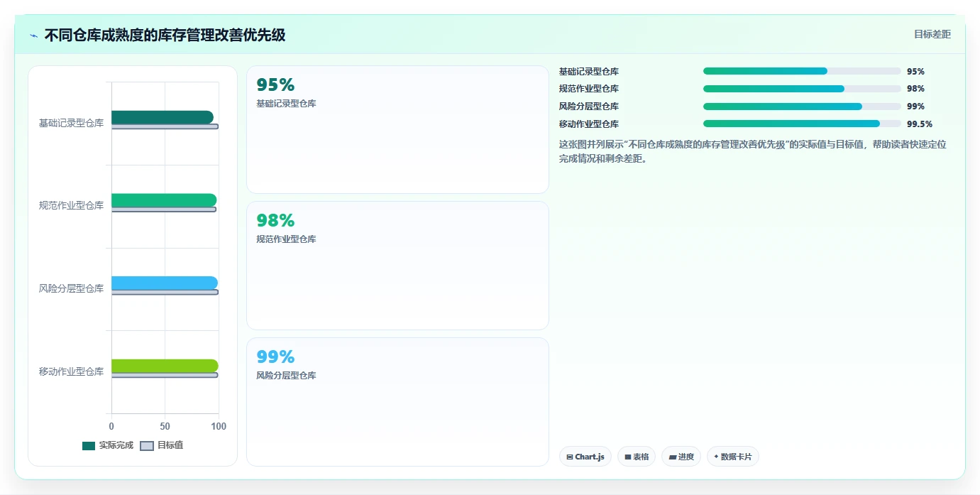This screenshot has width=980, height=495.
Task: Click the dark green 实际完成 legend swatch
Action: click(x=89, y=445)
